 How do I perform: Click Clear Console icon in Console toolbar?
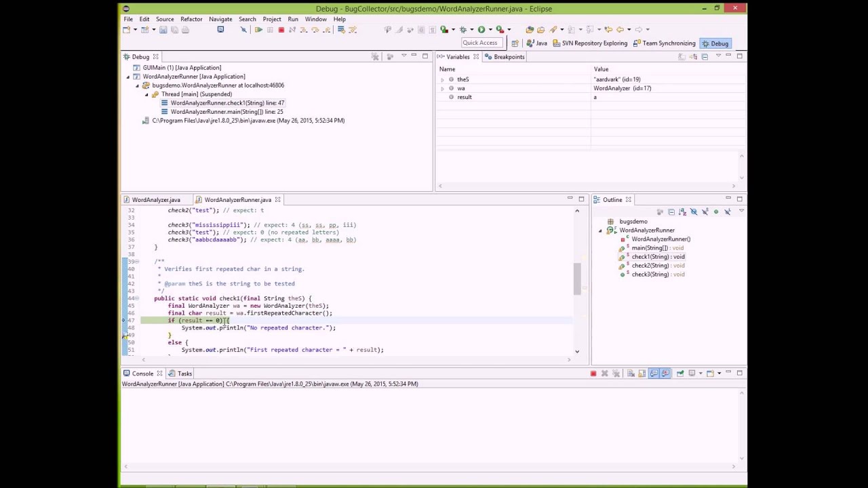coord(631,373)
